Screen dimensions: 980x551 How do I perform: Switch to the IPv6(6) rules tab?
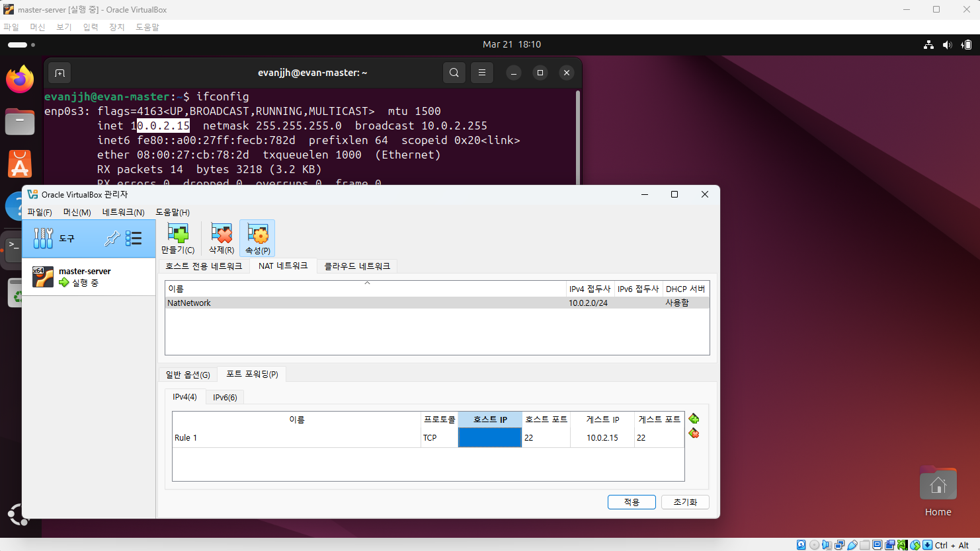[x=225, y=397]
